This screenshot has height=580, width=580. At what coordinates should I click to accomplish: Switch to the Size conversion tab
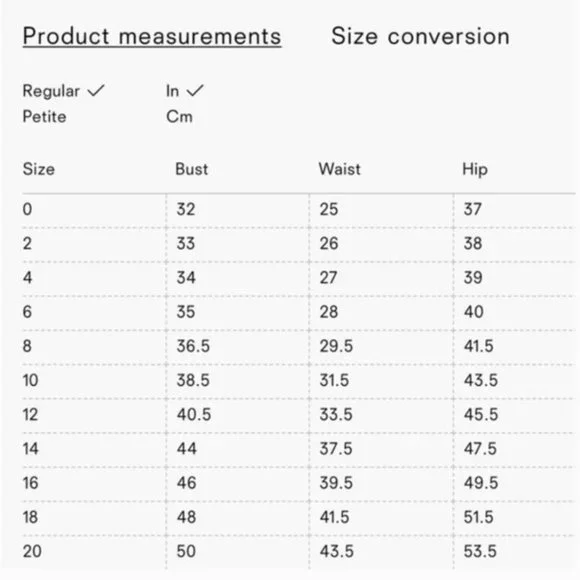point(420,36)
